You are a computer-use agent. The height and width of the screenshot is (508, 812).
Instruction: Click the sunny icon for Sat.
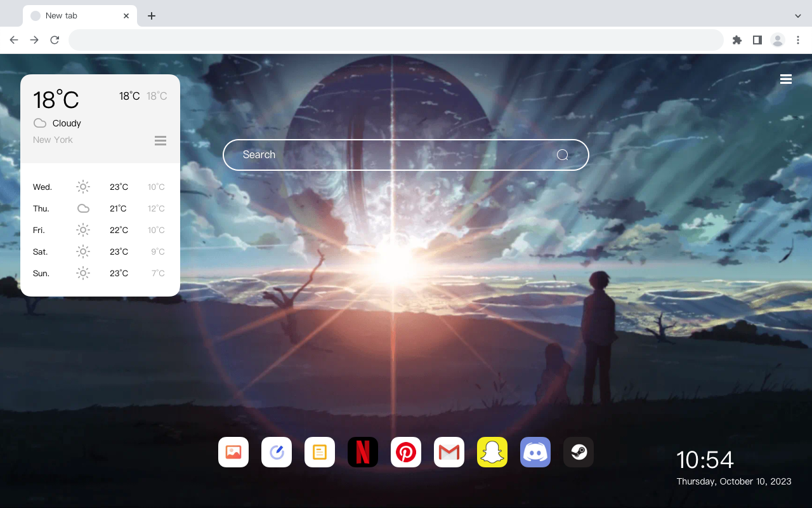(x=83, y=251)
